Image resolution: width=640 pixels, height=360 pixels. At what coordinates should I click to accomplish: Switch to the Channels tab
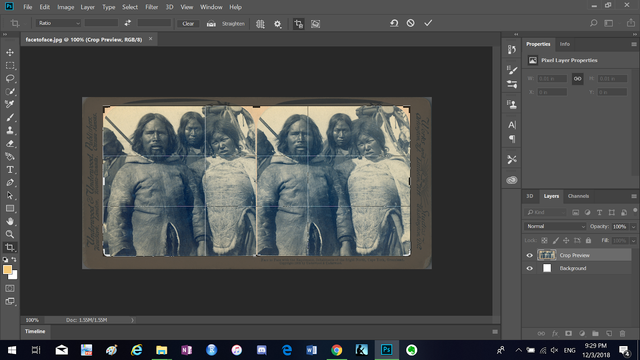(578, 196)
